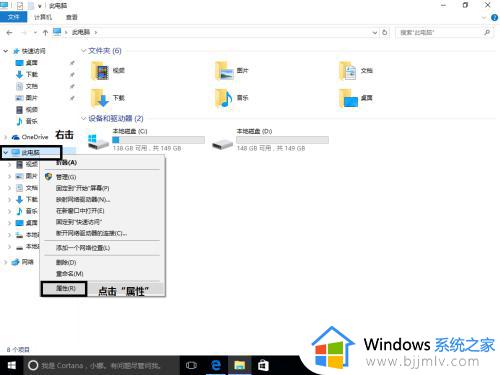
Task: Switch to the 计算机 ribbon tab
Action: [x=43, y=17]
